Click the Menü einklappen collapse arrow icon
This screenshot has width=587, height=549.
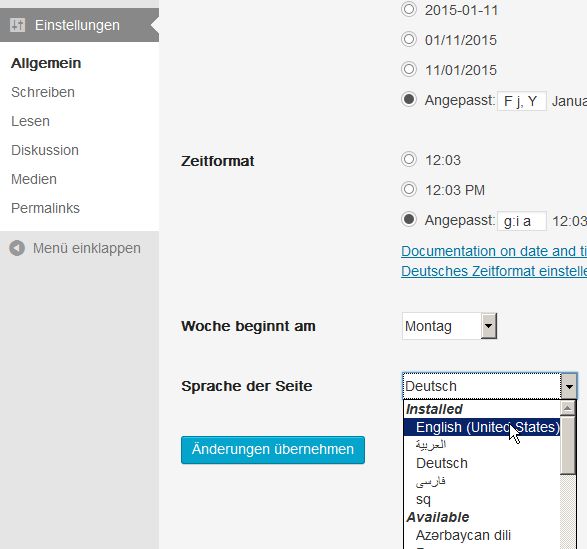(17, 248)
